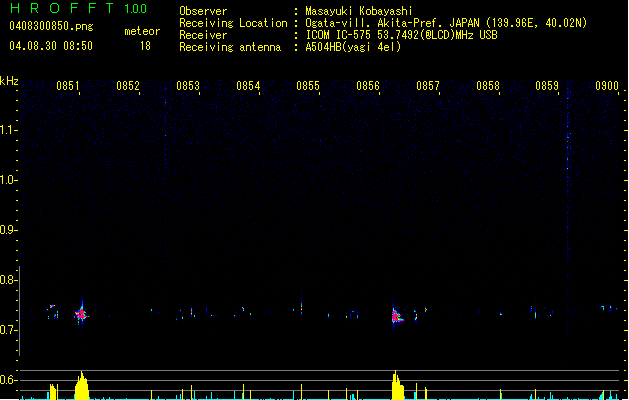
Task: Click the meteor count label
Action: pyautogui.click(x=142, y=31)
